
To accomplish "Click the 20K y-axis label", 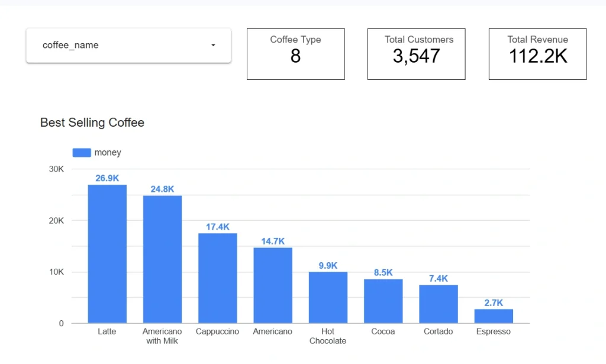I will [56, 221].
